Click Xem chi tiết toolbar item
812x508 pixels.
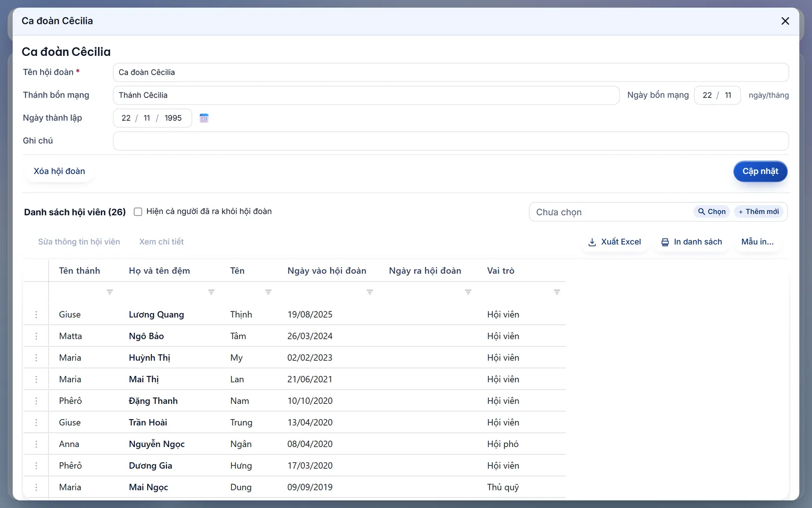point(161,242)
